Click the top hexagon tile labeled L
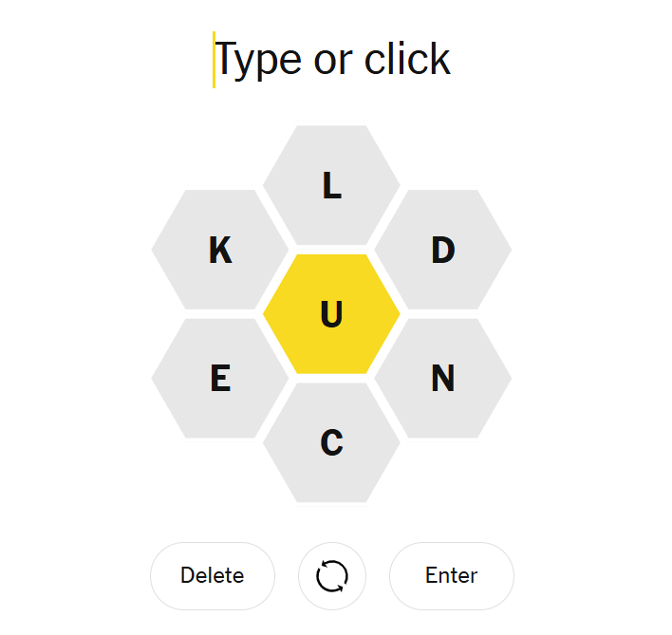Viewport: 672px width, 635px height. (331, 185)
